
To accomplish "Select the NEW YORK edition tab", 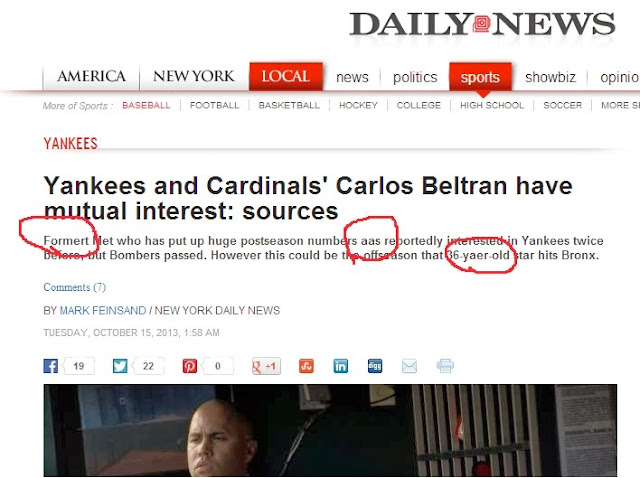I will (194, 76).
